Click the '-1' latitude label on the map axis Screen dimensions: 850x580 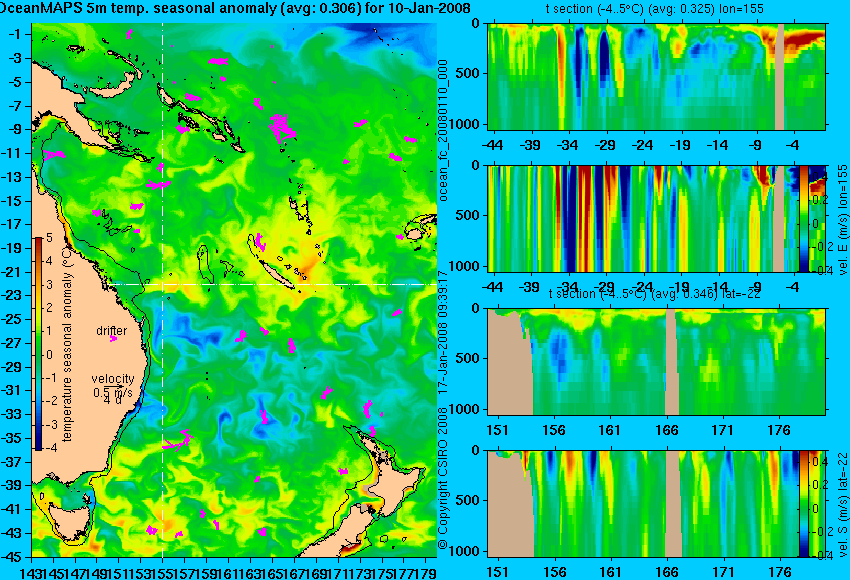15,34
